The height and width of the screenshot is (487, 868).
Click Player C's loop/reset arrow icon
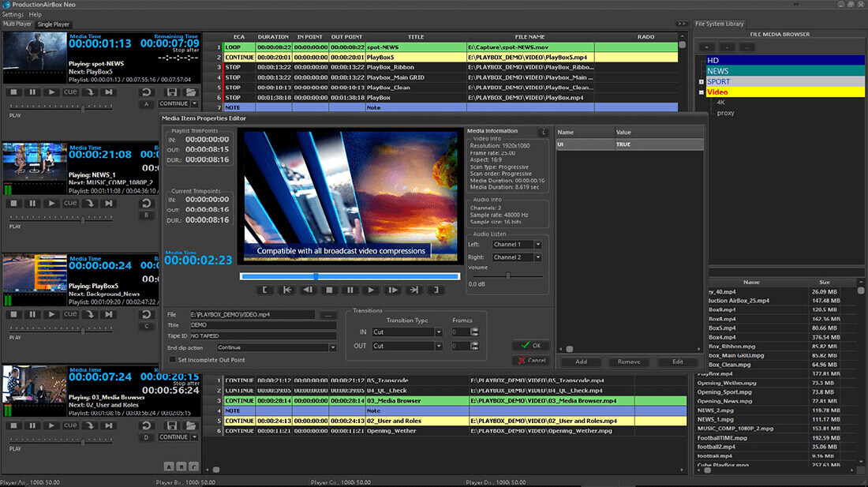click(146, 314)
